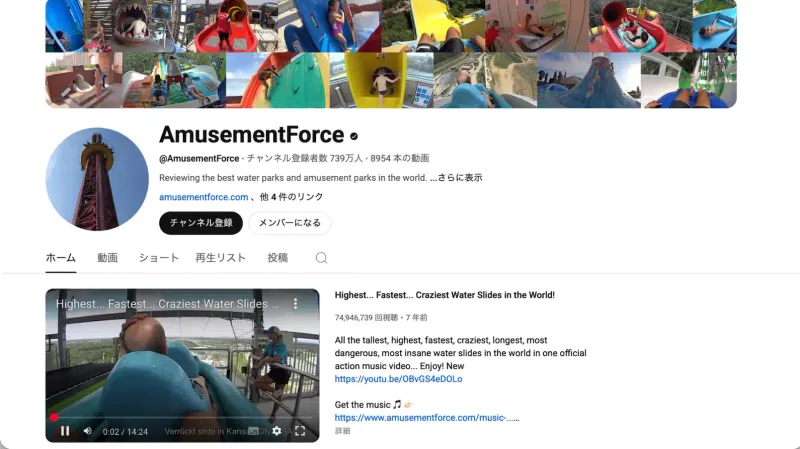800x449 pixels.
Task: Click the @AmusementForce handle text
Action: click(x=199, y=159)
